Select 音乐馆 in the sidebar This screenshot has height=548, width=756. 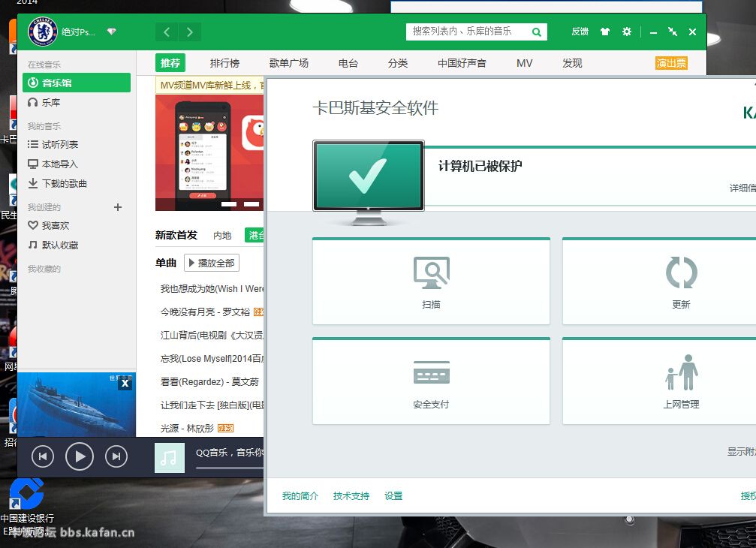tap(77, 83)
